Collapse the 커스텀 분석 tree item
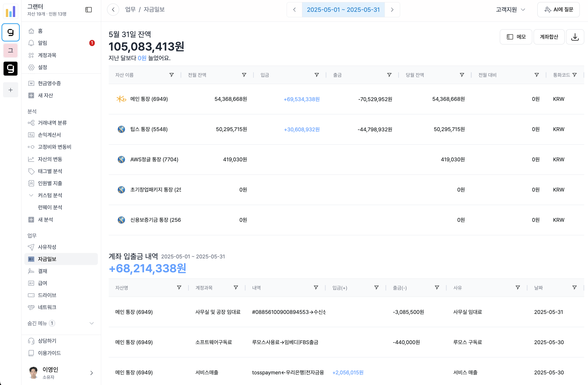Image resolution: width=588 pixels, height=385 pixels. point(31,195)
